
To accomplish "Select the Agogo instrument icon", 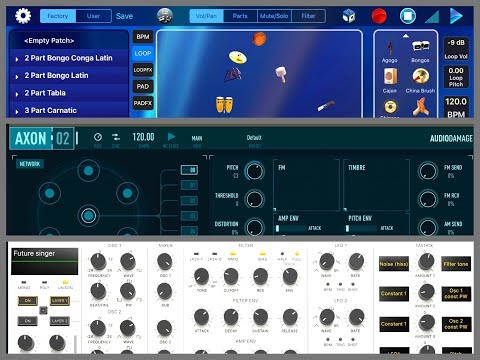I will coord(390,49).
